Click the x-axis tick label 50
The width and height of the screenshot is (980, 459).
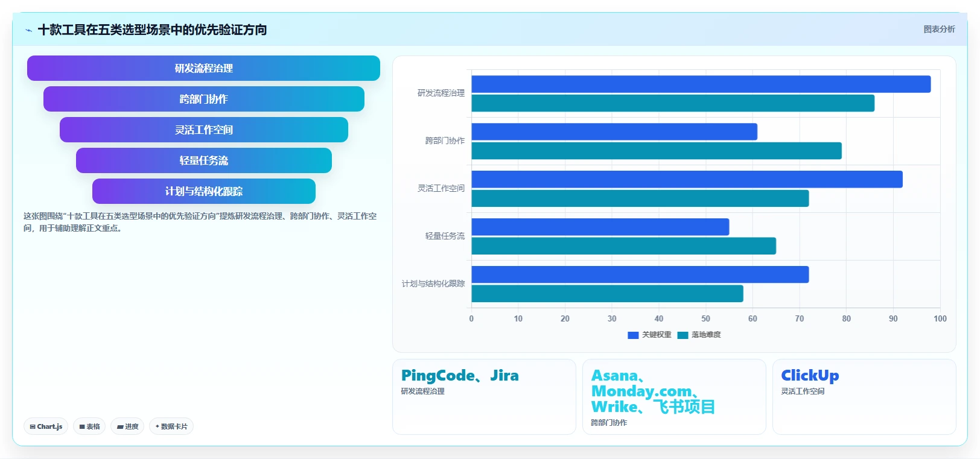click(705, 318)
